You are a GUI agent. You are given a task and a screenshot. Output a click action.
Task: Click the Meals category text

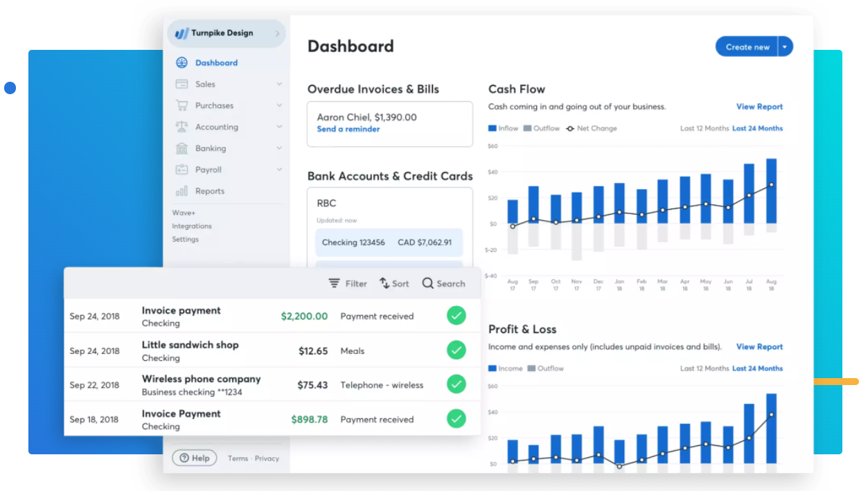coord(352,350)
